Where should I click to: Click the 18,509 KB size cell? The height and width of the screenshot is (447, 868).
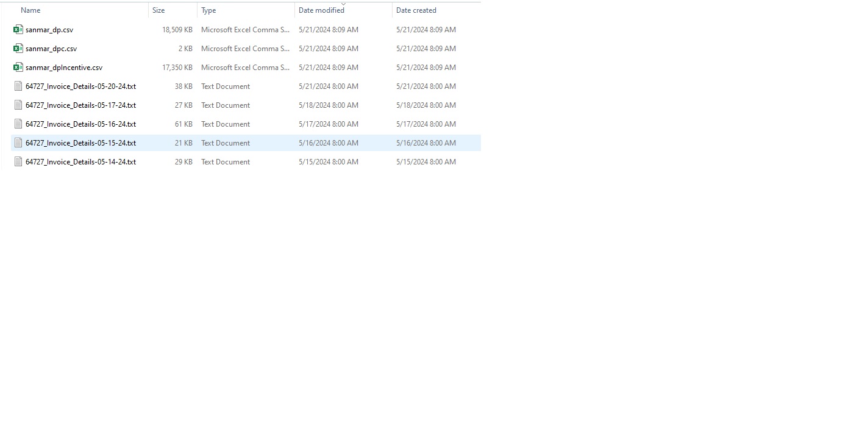click(177, 30)
